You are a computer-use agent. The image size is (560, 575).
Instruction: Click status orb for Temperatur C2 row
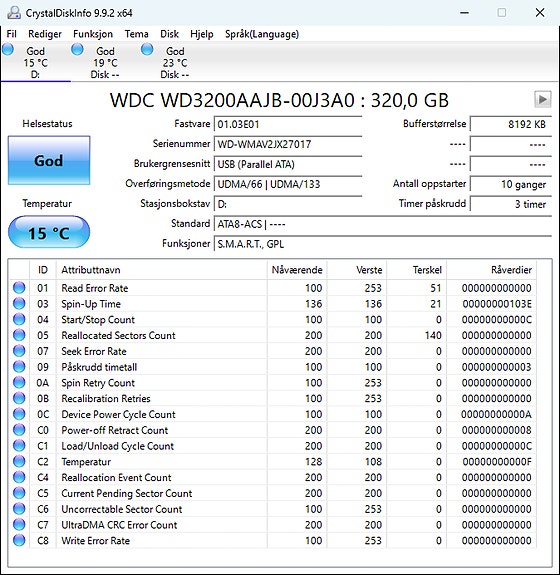click(19, 461)
